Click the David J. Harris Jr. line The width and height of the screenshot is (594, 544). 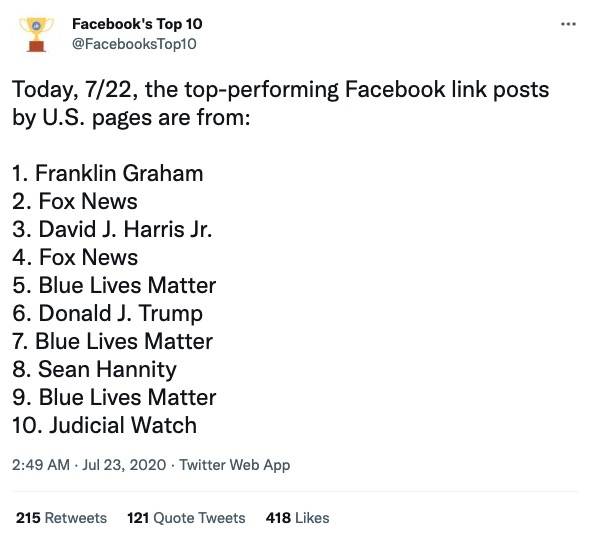(112, 230)
